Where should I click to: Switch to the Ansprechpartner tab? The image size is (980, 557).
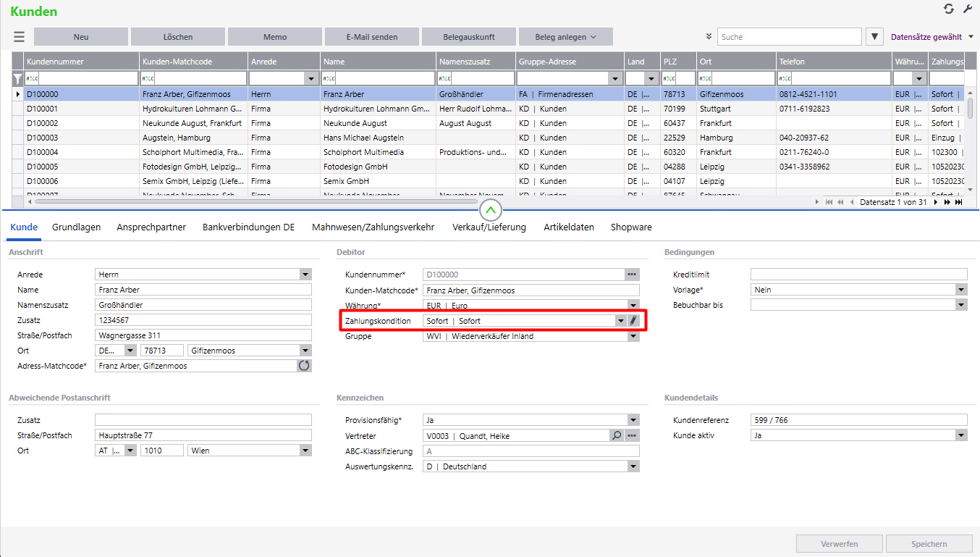point(151,227)
